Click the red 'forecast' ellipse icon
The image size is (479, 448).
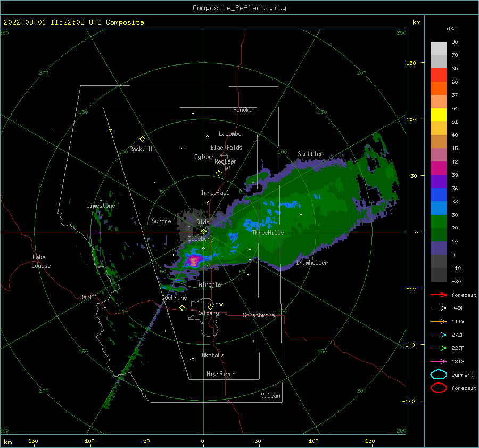439,388
